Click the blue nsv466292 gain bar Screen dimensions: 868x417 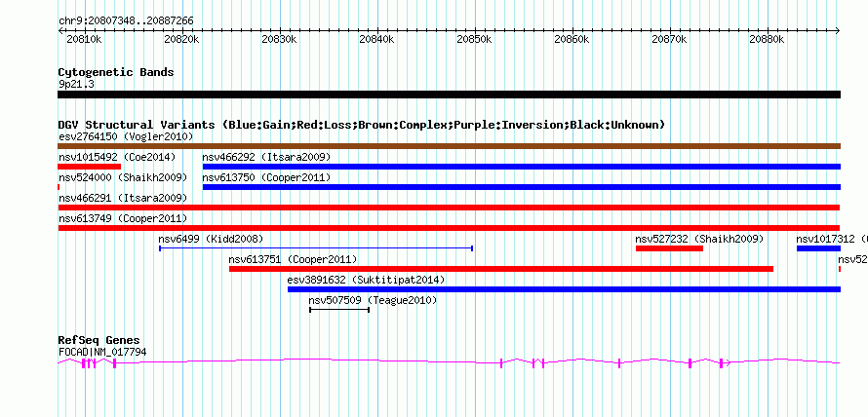point(522,167)
